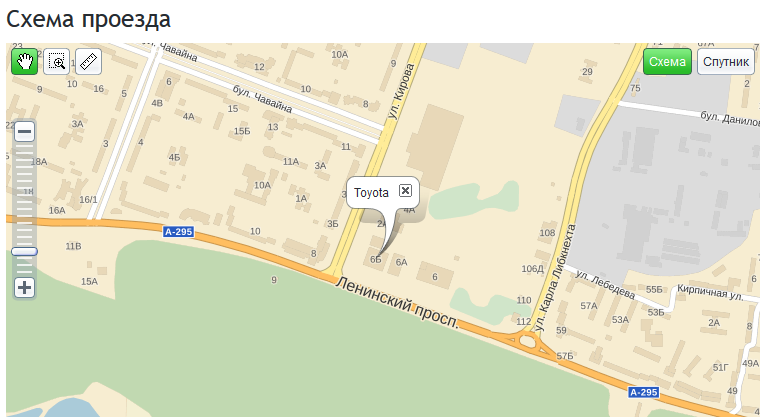
Task: Click the lower-right A-295 road shield
Action: 644,392
